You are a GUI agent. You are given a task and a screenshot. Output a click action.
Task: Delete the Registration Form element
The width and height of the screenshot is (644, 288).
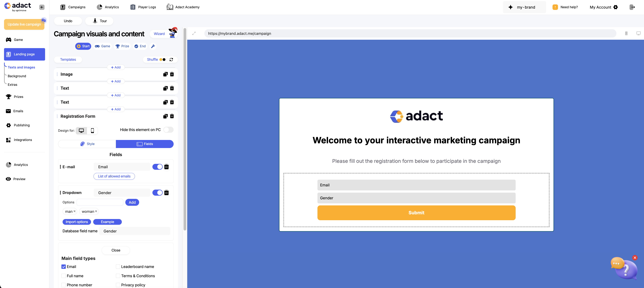coord(172,116)
